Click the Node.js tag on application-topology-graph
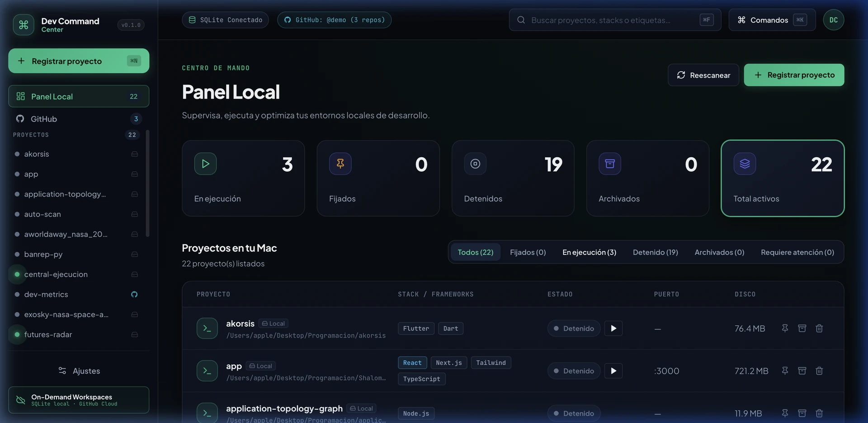 coord(416,414)
